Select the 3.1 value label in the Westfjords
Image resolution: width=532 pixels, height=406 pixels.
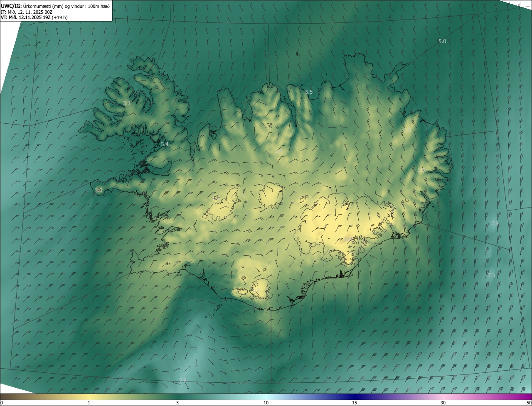pos(127,103)
